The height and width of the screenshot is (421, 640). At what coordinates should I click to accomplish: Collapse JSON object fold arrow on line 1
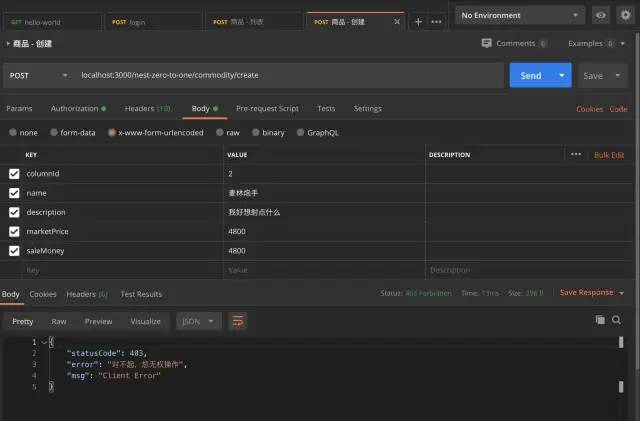tap(44, 342)
